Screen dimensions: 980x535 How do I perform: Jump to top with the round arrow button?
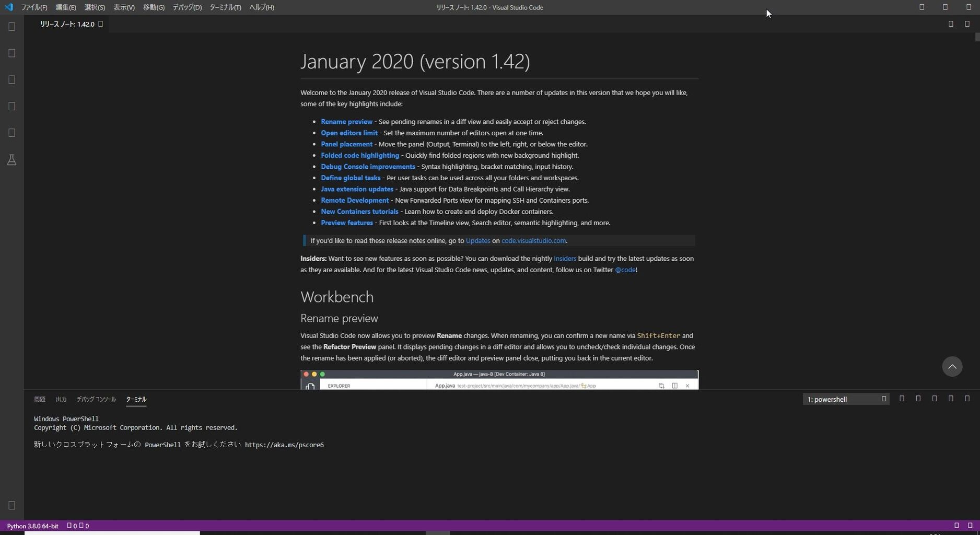coord(952,366)
